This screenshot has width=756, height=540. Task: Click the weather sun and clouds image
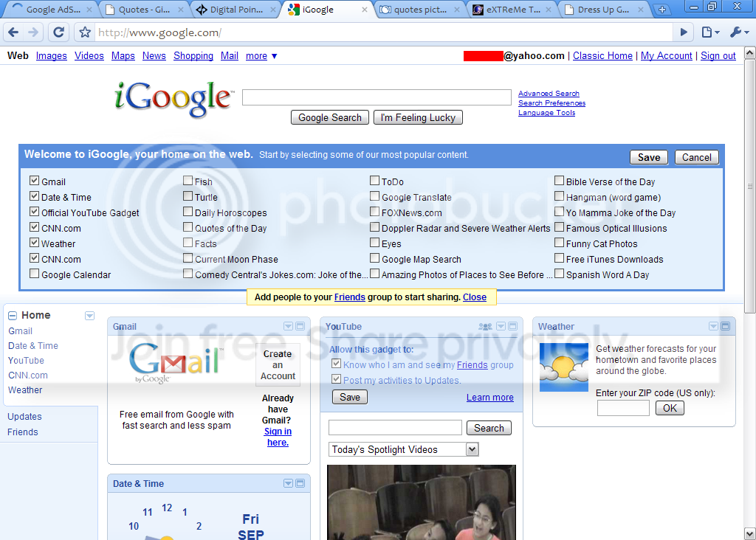563,367
